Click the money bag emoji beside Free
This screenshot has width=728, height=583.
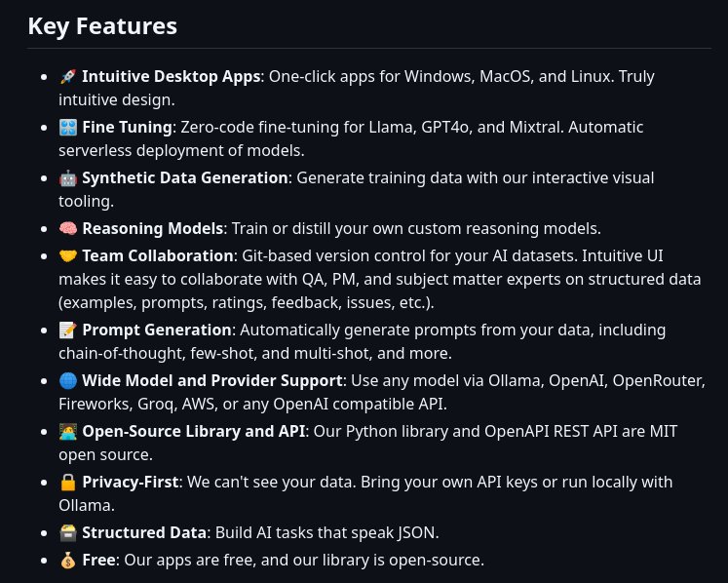[x=68, y=560]
